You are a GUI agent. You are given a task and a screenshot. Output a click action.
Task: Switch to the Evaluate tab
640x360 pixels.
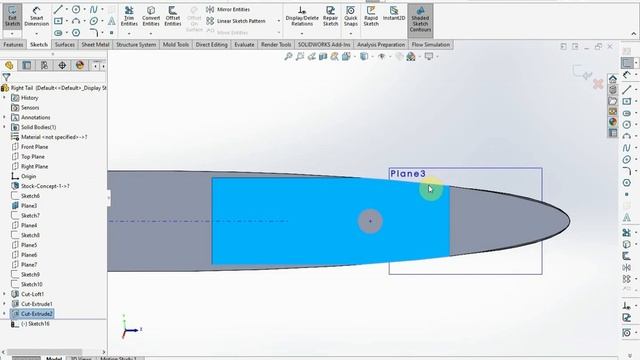[244, 44]
